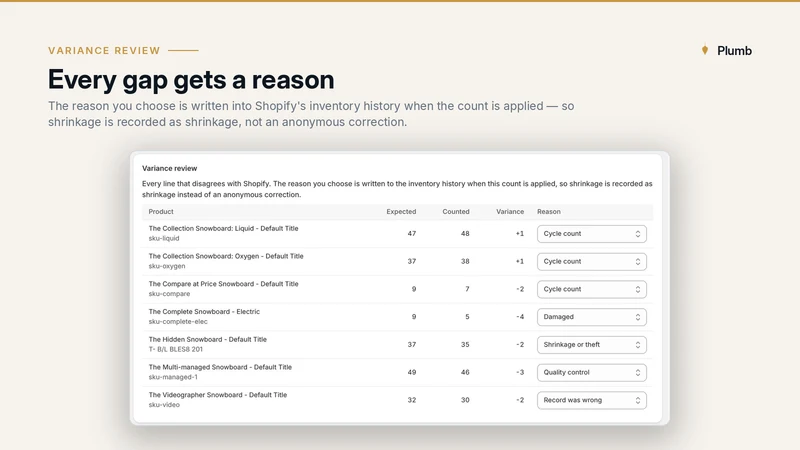Image resolution: width=800 pixels, height=450 pixels.
Task: Select The Compare at Price Snowboard name
Action: point(223,284)
